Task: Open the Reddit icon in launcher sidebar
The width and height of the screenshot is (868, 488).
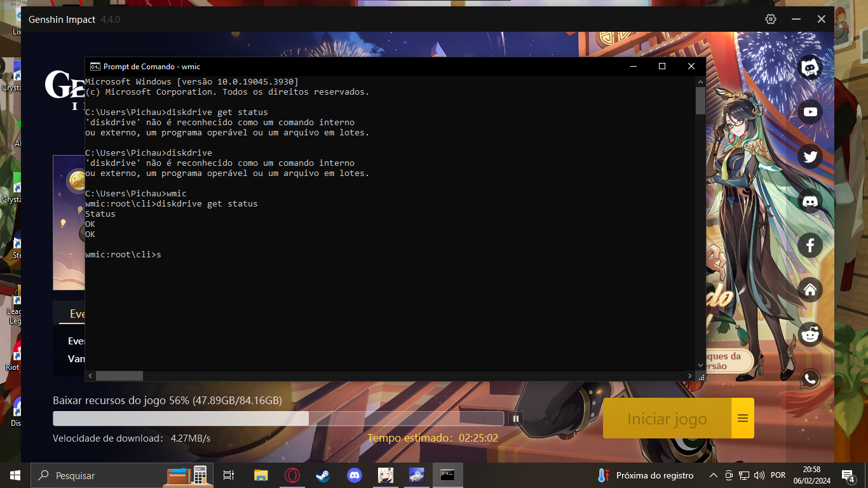Action: [810, 334]
